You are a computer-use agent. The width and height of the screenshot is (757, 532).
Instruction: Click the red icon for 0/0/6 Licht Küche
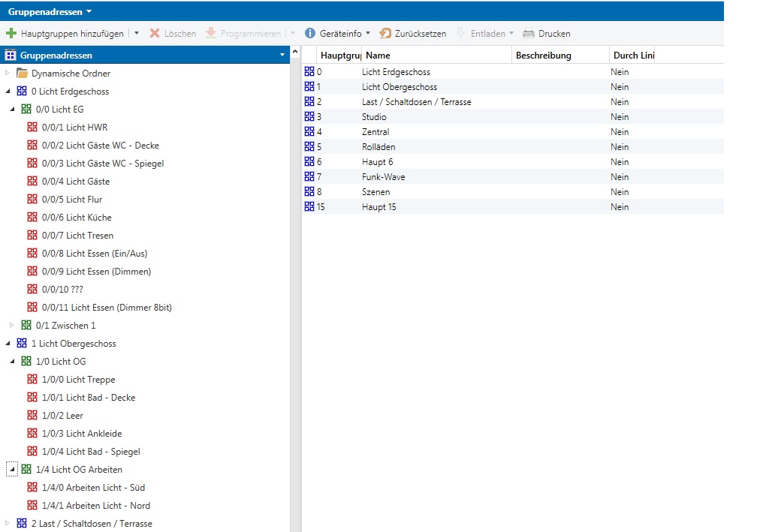pos(32,218)
